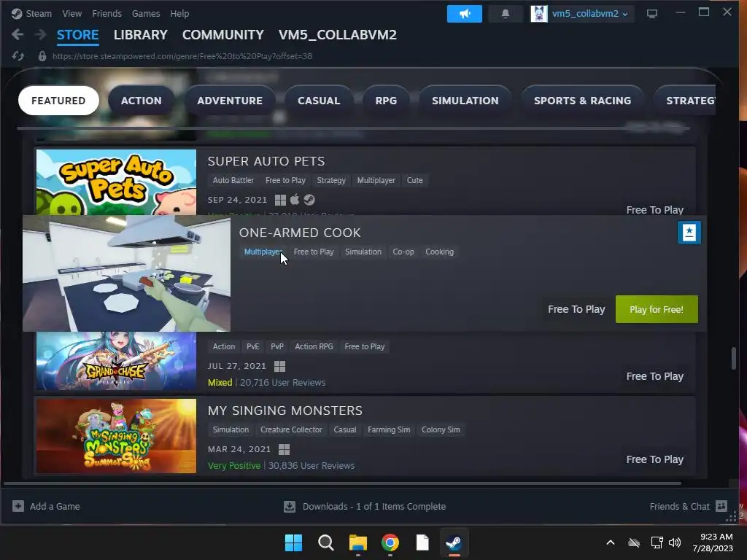
Task: Switch to the COMMUNITY tab
Action: click(x=223, y=35)
